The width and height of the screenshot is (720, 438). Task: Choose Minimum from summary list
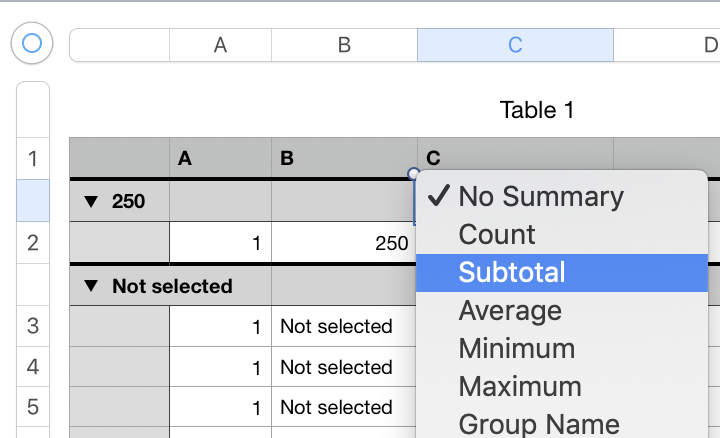pos(517,349)
